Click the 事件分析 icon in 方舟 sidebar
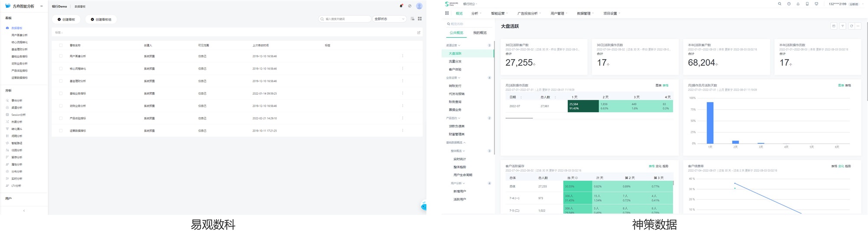Viewport: 868px width, 231px height. point(7,100)
